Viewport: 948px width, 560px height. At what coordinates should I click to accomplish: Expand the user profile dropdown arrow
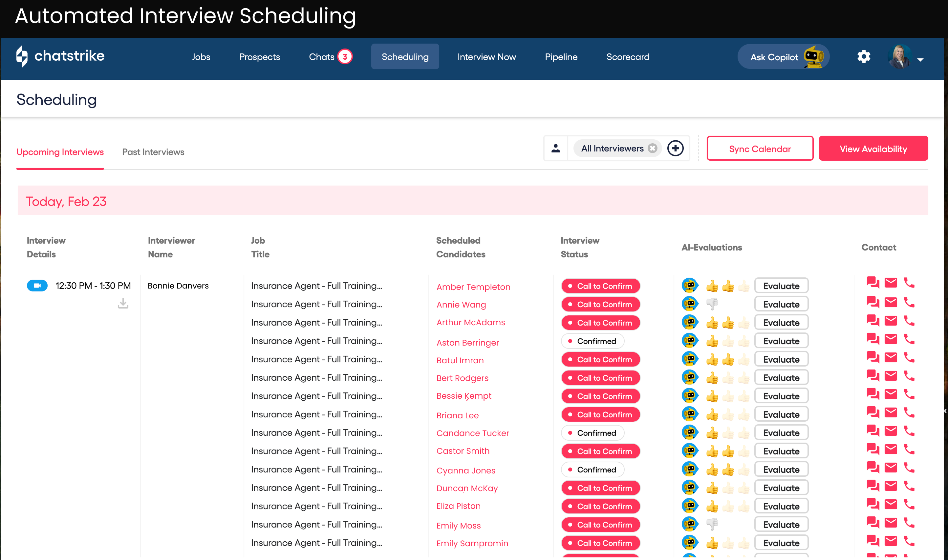920,60
